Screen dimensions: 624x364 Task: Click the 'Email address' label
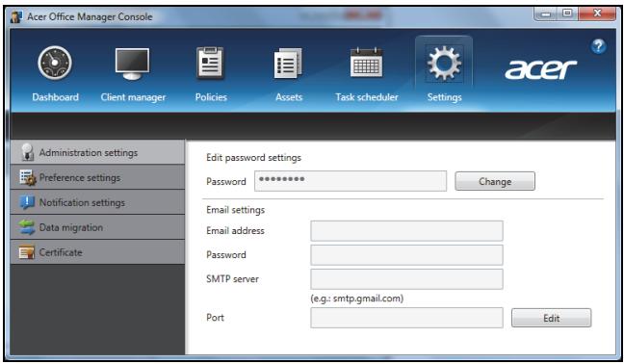(x=235, y=231)
